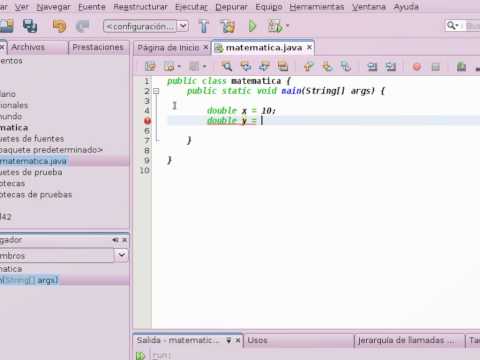Close the matematica.java tab
The width and height of the screenshot is (480, 360).
pyautogui.click(x=310, y=47)
